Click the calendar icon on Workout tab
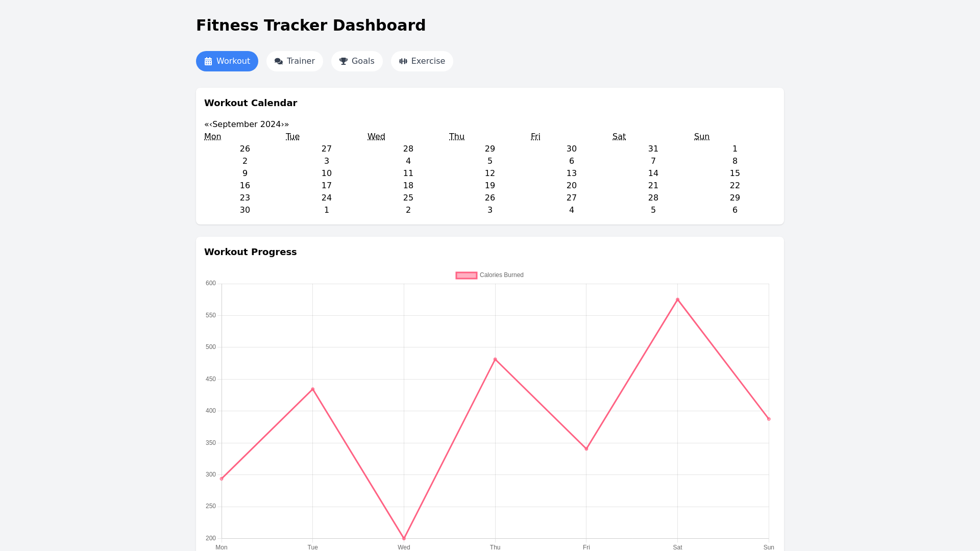Image resolution: width=980 pixels, height=551 pixels. 208,61
